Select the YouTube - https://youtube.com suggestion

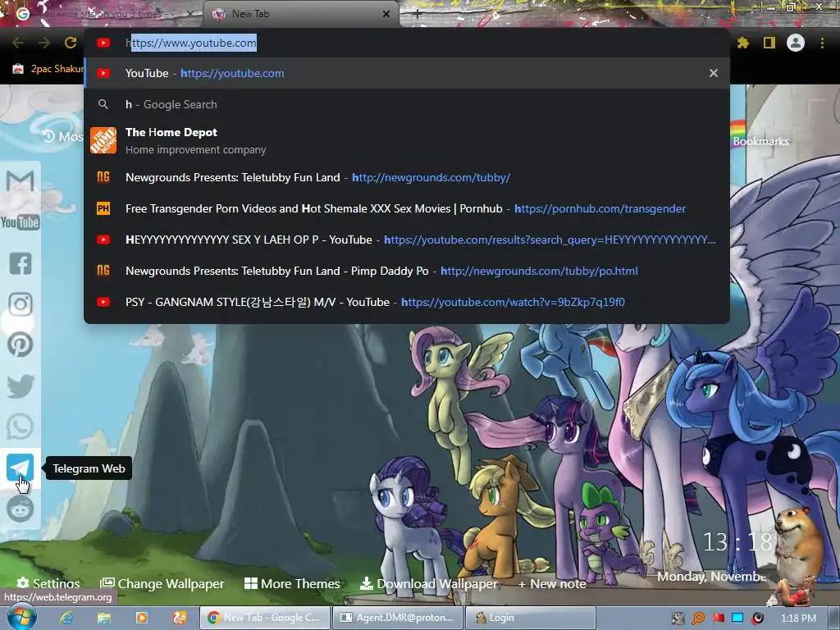(x=407, y=73)
